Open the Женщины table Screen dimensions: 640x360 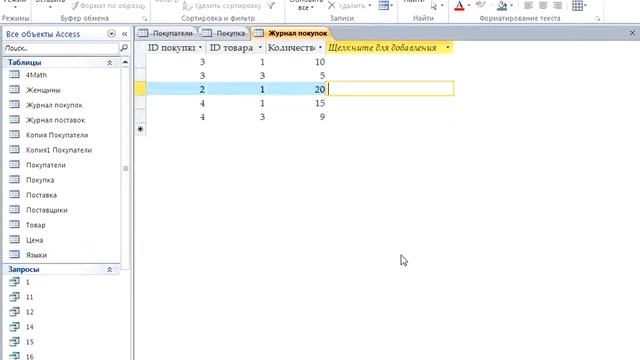tap(43, 90)
